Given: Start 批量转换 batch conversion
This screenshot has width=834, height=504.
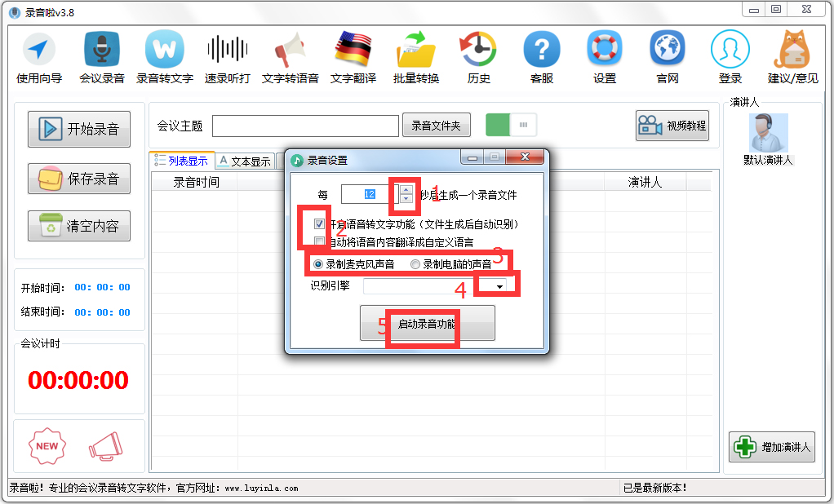Looking at the screenshot, I should tap(415, 49).
